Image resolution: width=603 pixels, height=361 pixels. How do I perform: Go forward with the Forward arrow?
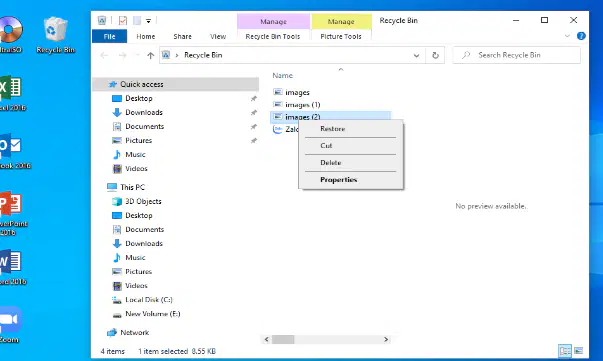coord(122,55)
